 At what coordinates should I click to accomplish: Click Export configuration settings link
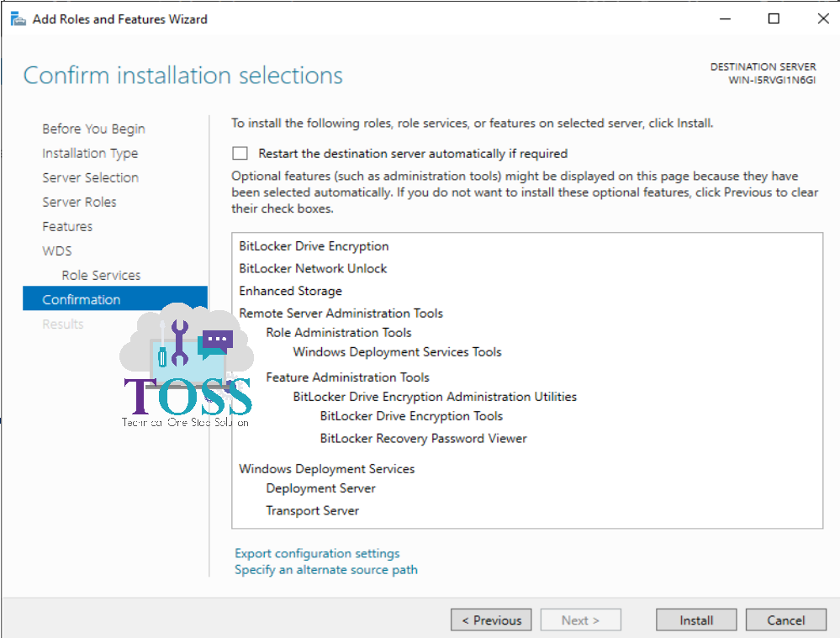317,553
